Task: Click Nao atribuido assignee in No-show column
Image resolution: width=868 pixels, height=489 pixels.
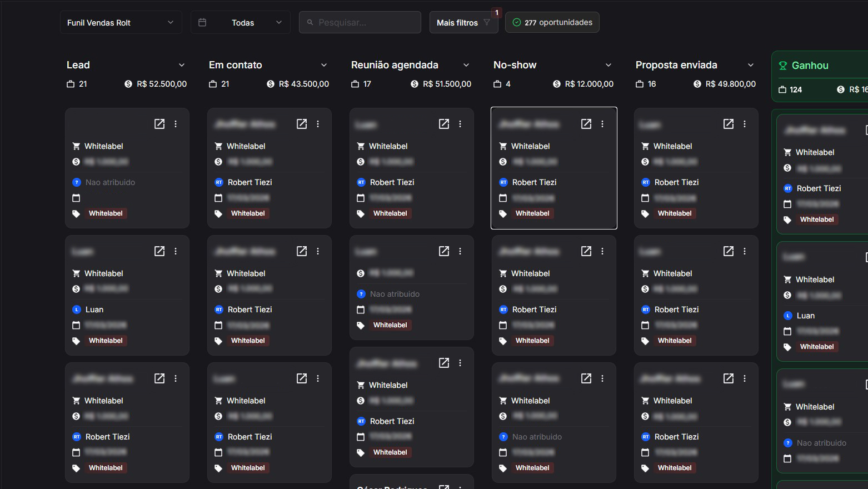Action: 537,437
